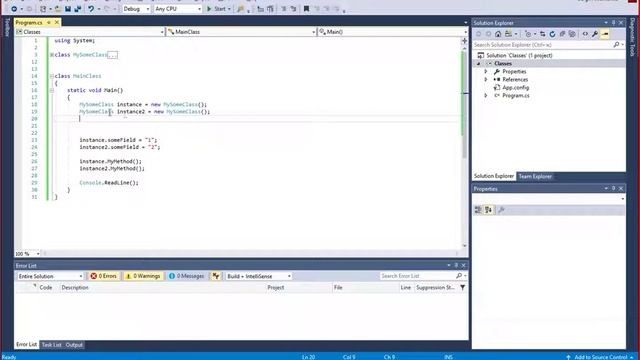Expand the Program.cs node in Solution Explorer

[x=486, y=96]
